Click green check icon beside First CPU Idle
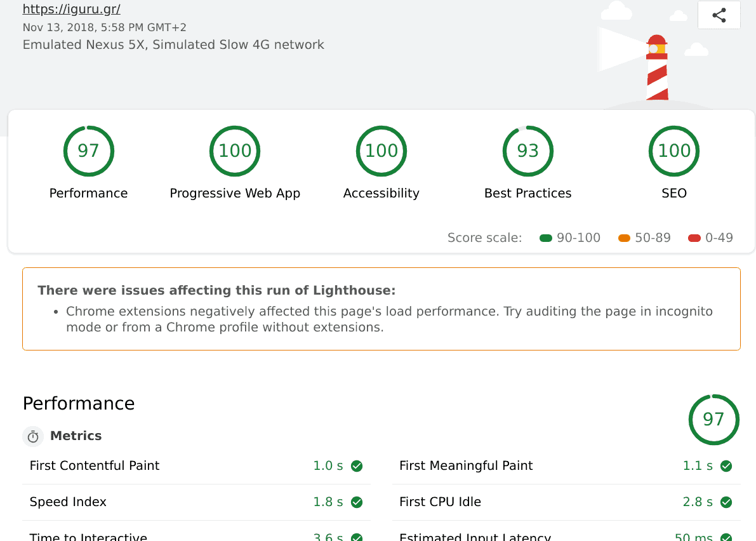 [x=726, y=502]
